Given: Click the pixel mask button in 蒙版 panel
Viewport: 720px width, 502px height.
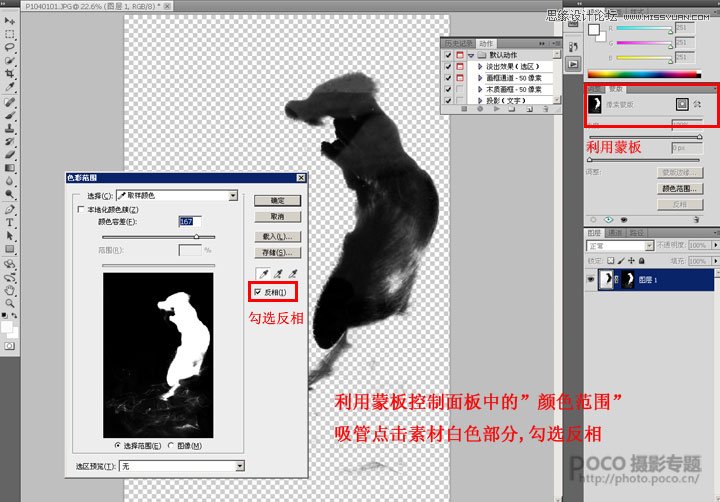Looking at the screenshot, I should 682,103.
